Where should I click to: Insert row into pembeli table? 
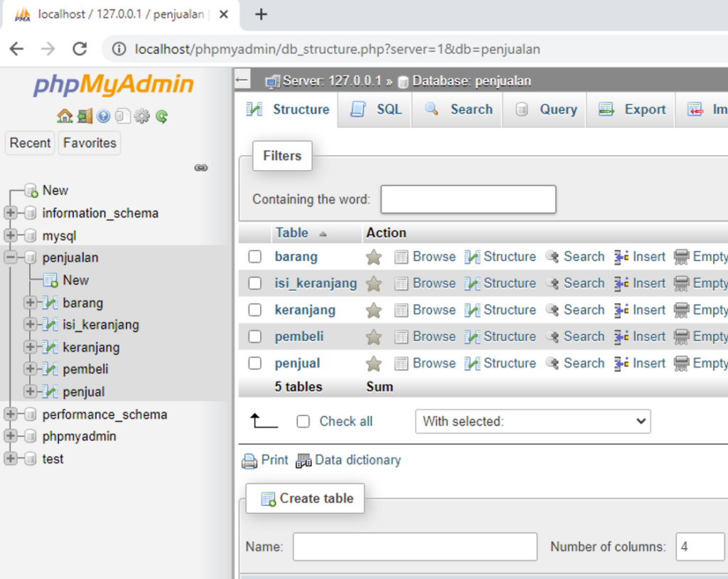pos(641,336)
